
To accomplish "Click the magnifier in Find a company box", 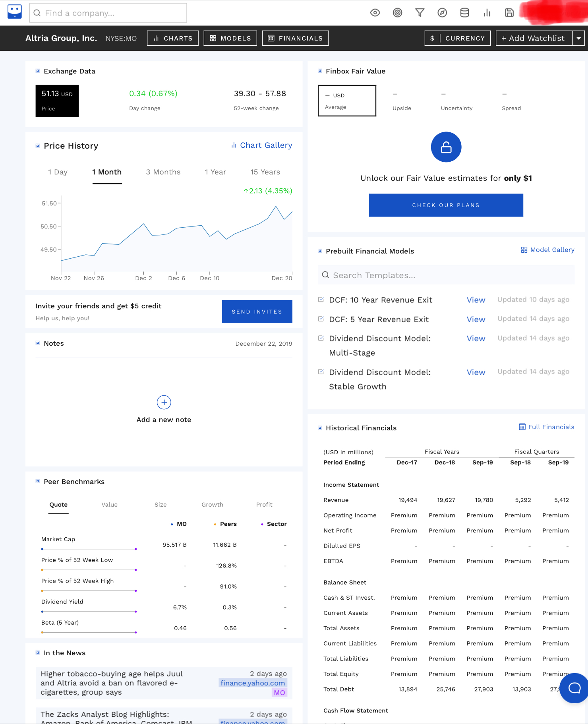I will coord(37,13).
